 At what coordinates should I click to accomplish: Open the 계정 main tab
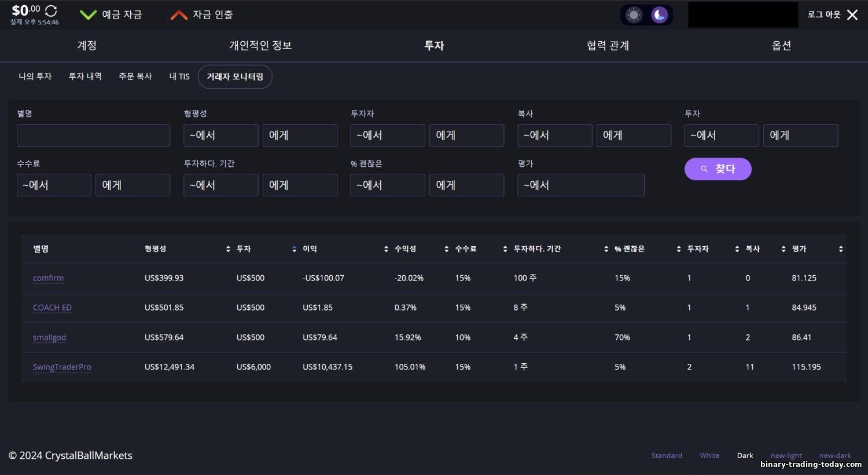[x=87, y=46]
